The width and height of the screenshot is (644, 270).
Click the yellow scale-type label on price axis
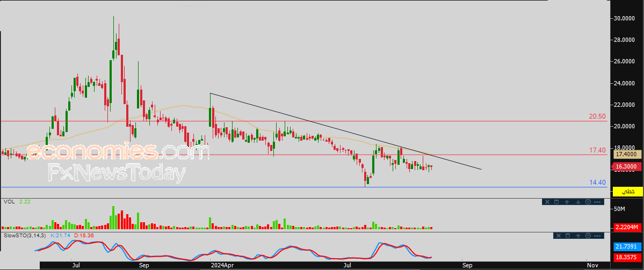pyautogui.click(x=628, y=192)
